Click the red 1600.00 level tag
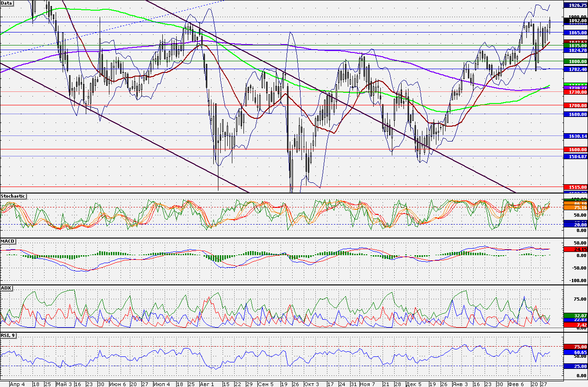This screenshot has width=588, height=387. pos(575,149)
